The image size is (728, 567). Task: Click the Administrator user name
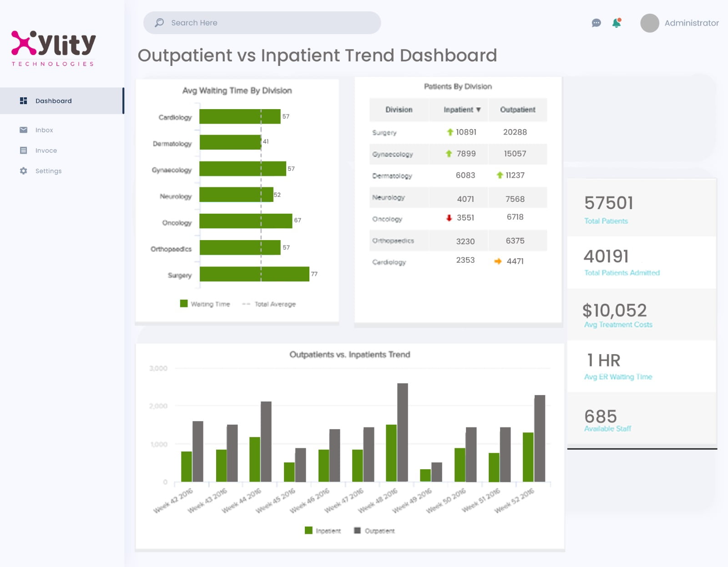coord(692,23)
